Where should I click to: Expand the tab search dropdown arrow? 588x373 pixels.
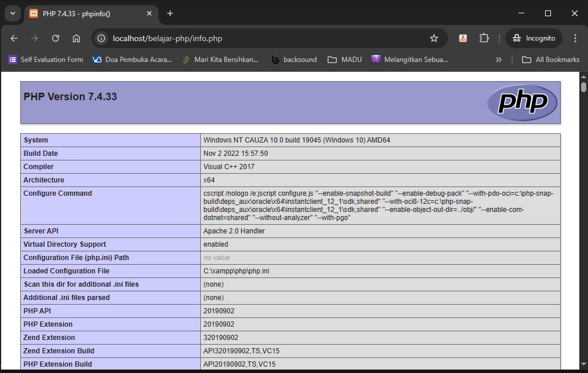click(12, 13)
